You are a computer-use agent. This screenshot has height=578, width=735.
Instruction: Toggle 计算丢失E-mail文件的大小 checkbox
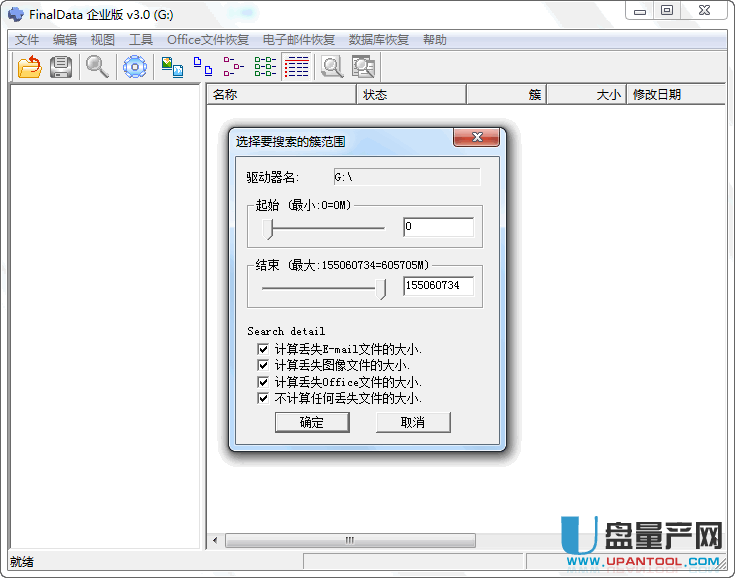coord(263,350)
